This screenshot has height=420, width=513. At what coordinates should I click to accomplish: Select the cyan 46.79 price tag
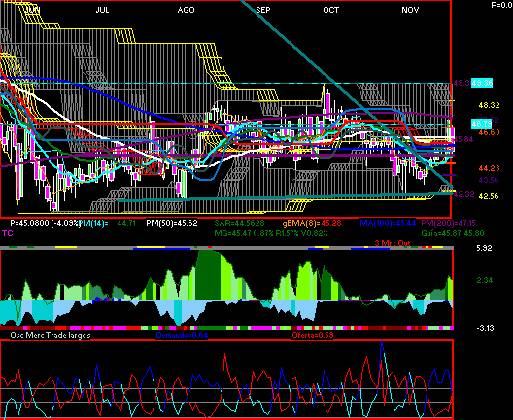tap(481, 124)
